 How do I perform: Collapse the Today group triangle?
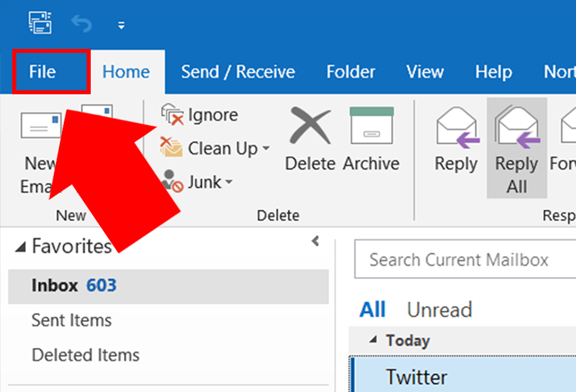[x=374, y=339]
